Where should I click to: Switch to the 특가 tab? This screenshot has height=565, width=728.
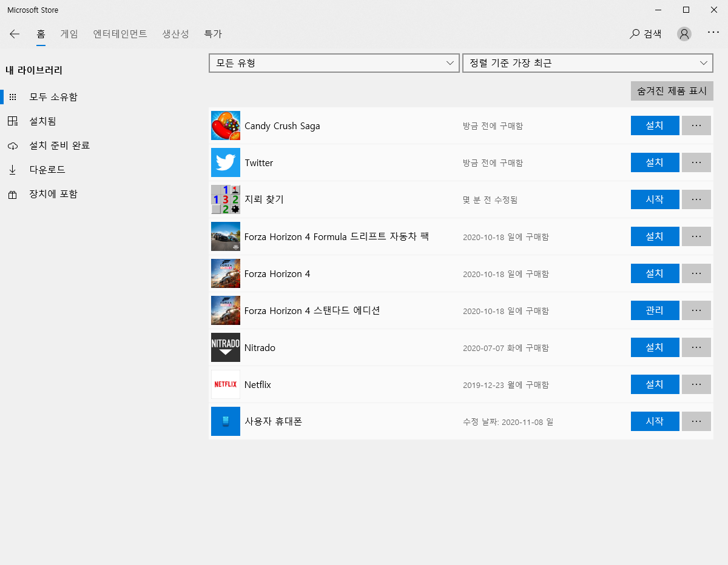pos(213,34)
